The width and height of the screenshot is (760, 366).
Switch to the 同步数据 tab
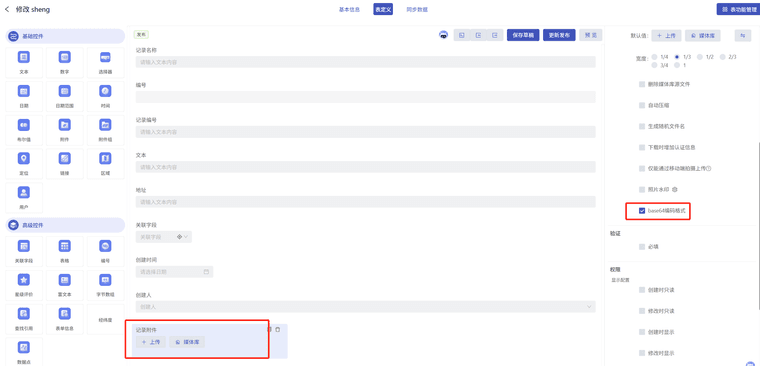417,9
